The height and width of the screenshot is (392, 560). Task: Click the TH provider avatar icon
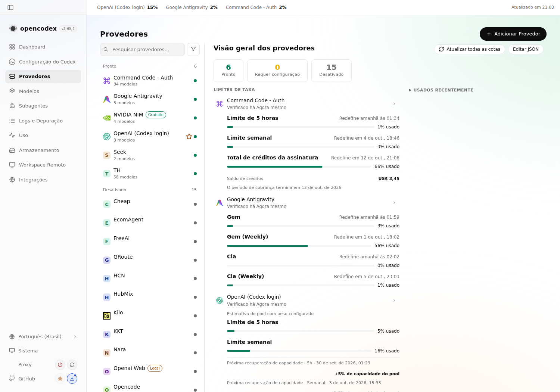click(x=107, y=174)
